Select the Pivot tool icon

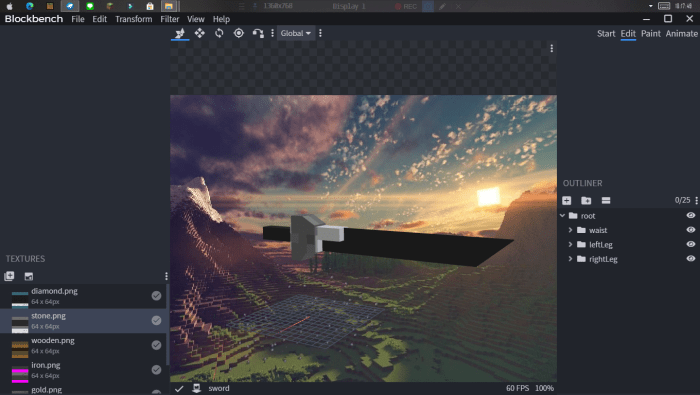point(239,33)
